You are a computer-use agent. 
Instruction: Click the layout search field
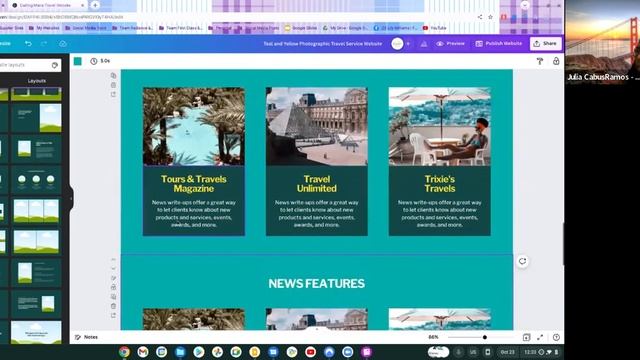[x=25, y=65]
